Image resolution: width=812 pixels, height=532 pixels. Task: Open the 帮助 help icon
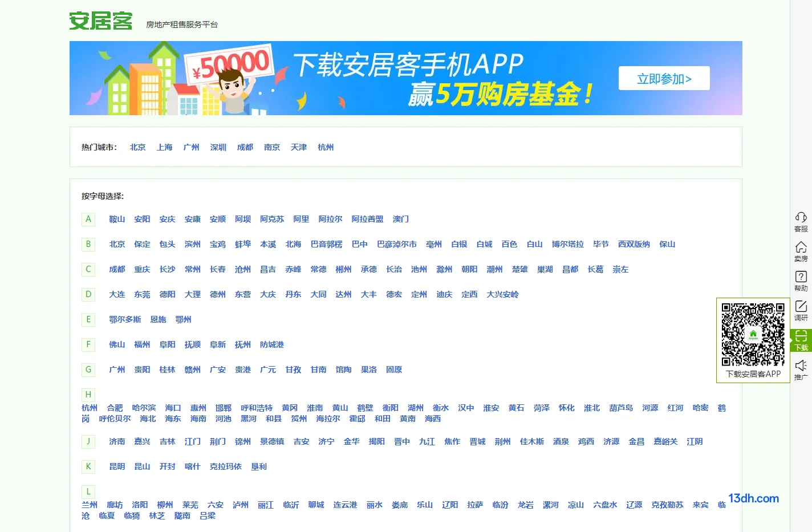coord(801,281)
